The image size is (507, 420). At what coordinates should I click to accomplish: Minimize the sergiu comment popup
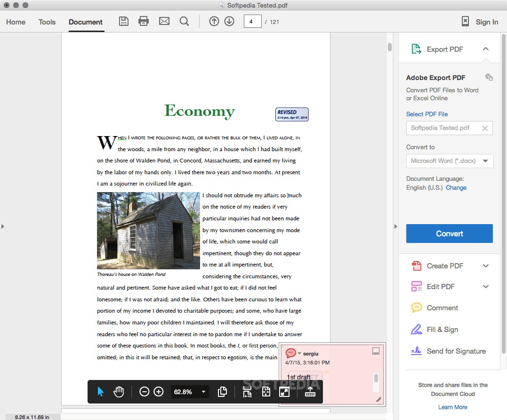point(376,351)
